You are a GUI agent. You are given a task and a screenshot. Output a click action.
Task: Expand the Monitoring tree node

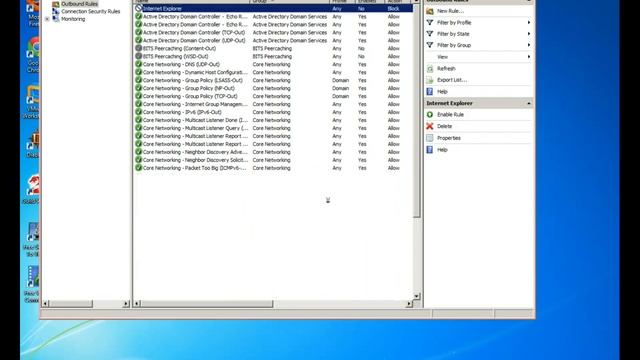click(47, 19)
